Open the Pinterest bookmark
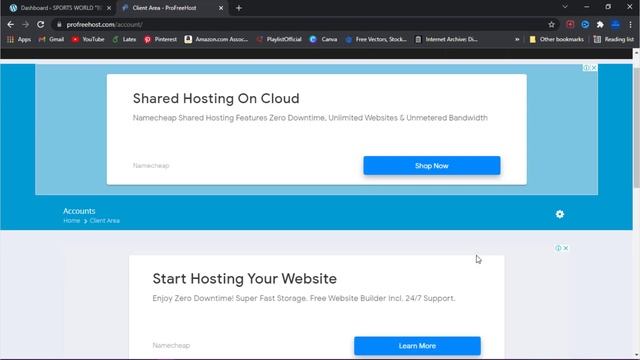The image size is (640, 360). pos(160,39)
